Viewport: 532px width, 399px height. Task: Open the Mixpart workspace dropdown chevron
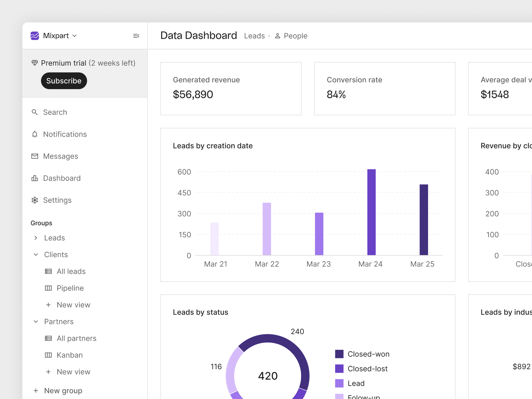(75, 36)
